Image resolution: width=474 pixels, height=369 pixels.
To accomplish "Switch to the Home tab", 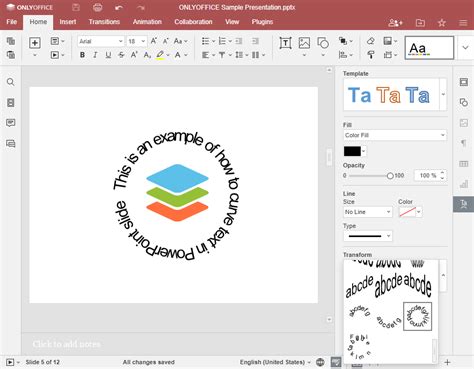I will tap(38, 22).
